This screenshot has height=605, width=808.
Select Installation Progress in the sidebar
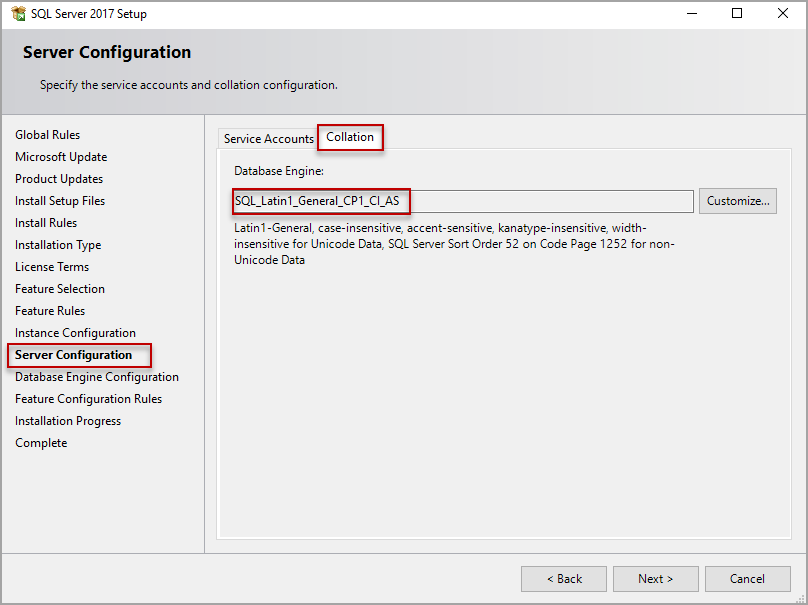[x=67, y=420]
